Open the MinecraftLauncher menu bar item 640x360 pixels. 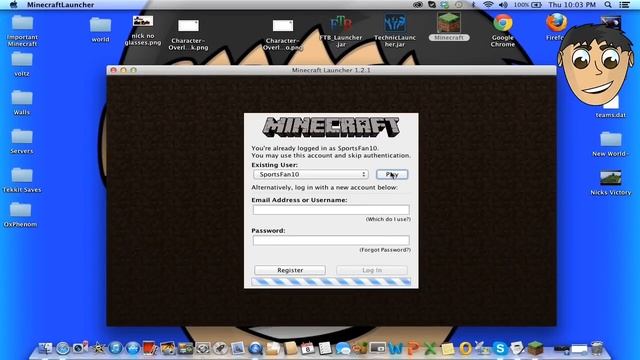pos(60,4)
